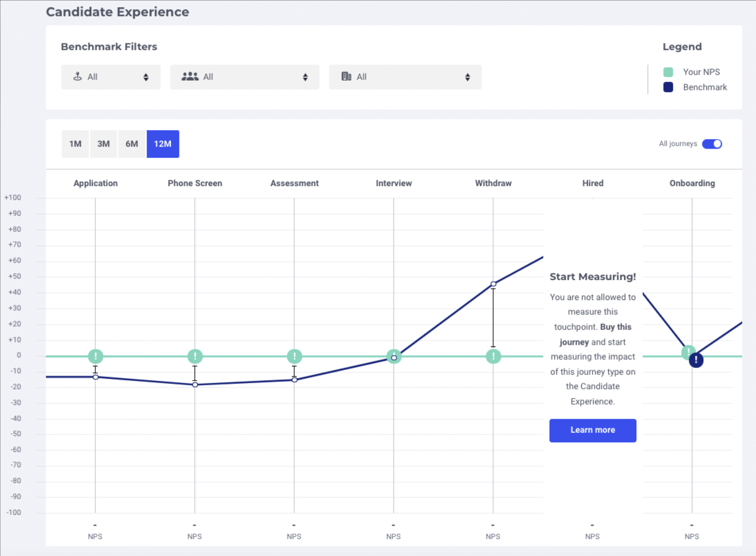This screenshot has height=556, width=756.
Task: Expand the people group All dropdown
Action: point(245,77)
